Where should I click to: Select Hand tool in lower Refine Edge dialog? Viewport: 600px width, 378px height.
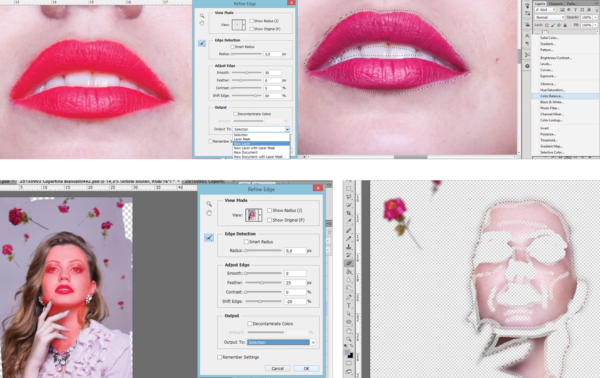[x=209, y=213]
